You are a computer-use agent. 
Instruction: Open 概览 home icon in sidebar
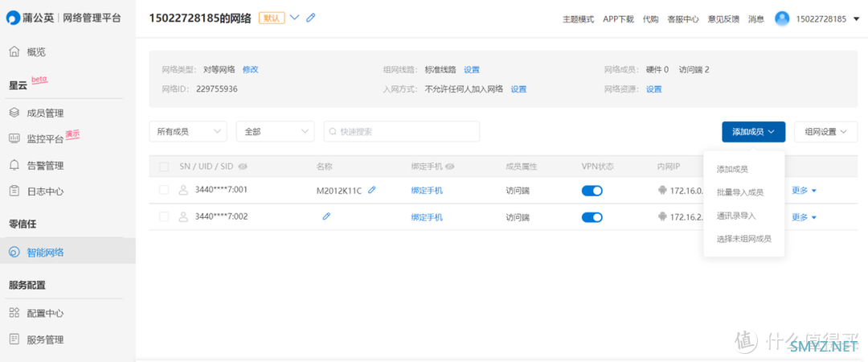tap(14, 52)
